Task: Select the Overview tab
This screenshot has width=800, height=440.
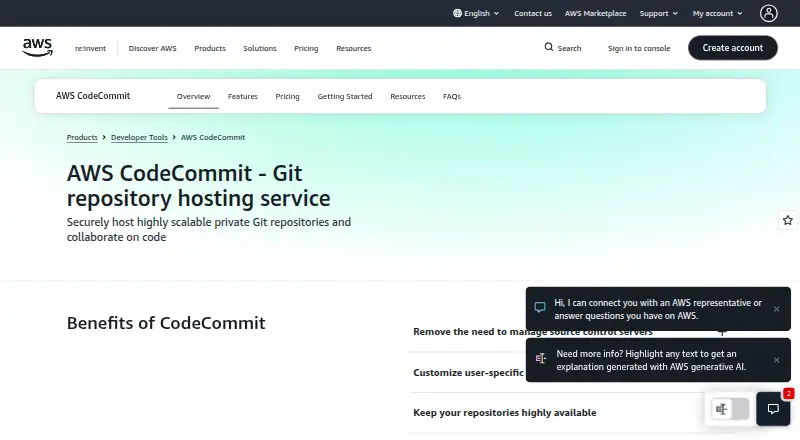Action: [193, 96]
